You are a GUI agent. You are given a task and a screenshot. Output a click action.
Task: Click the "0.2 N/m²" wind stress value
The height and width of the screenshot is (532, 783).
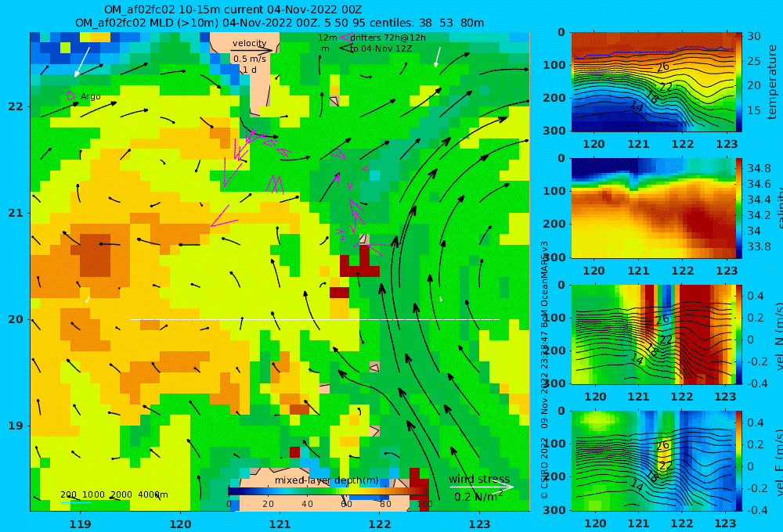pyautogui.click(x=478, y=496)
